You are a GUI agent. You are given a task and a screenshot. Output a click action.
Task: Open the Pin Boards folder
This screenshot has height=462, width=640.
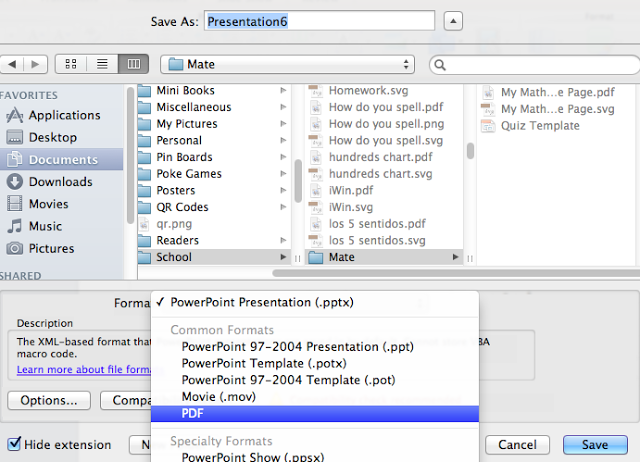point(214,157)
